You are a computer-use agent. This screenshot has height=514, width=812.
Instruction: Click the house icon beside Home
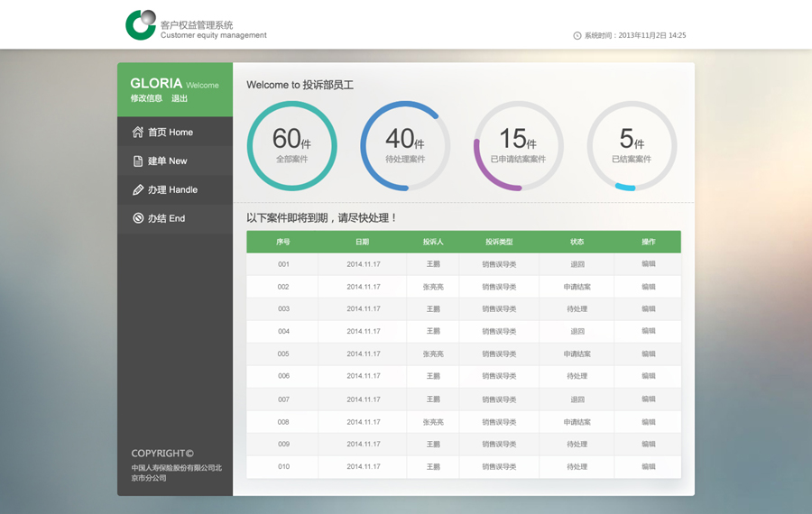point(138,133)
